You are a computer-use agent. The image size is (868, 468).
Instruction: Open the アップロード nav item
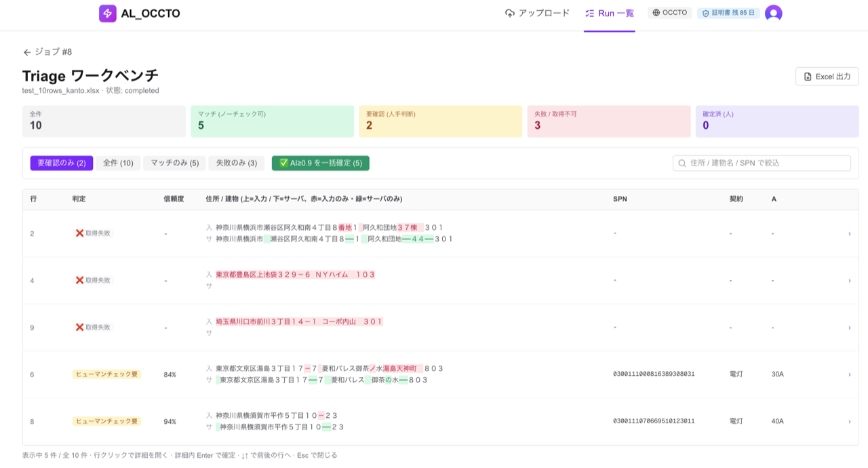pyautogui.click(x=537, y=13)
